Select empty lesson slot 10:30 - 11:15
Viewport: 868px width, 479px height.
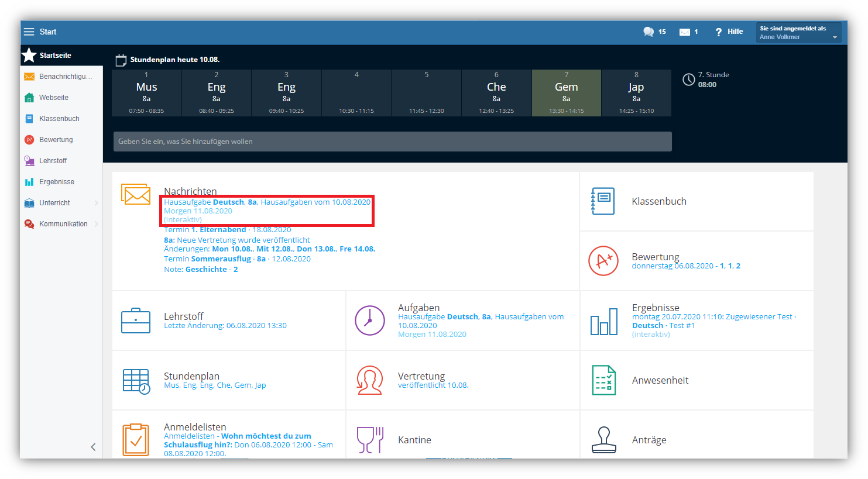[x=356, y=93]
